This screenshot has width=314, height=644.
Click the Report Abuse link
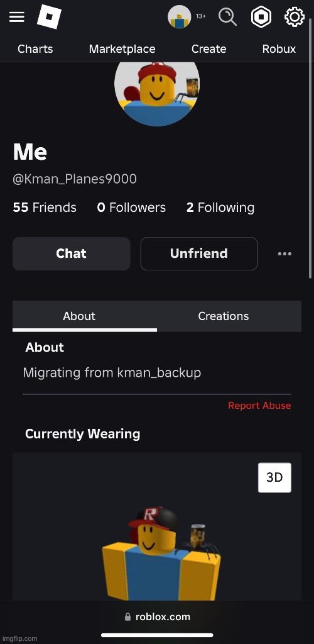click(259, 406)
